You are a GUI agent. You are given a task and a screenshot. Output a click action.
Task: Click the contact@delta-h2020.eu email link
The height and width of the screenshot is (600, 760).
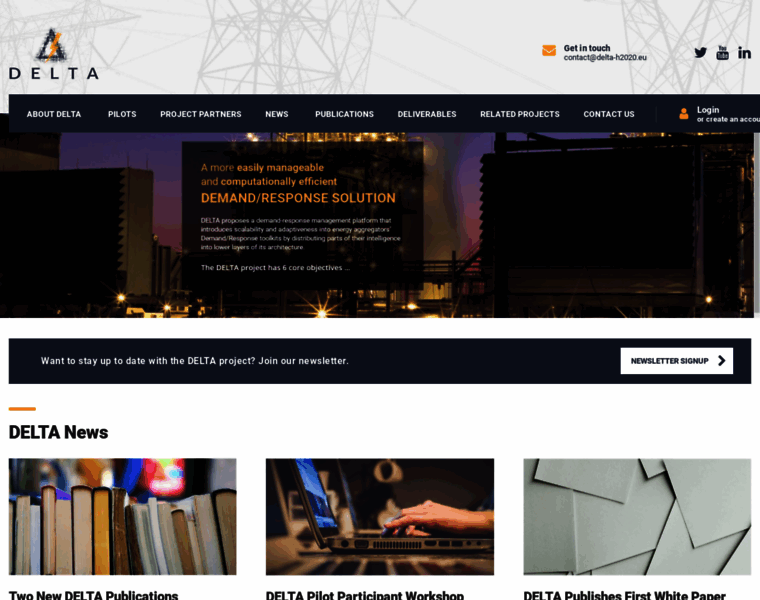605,57
